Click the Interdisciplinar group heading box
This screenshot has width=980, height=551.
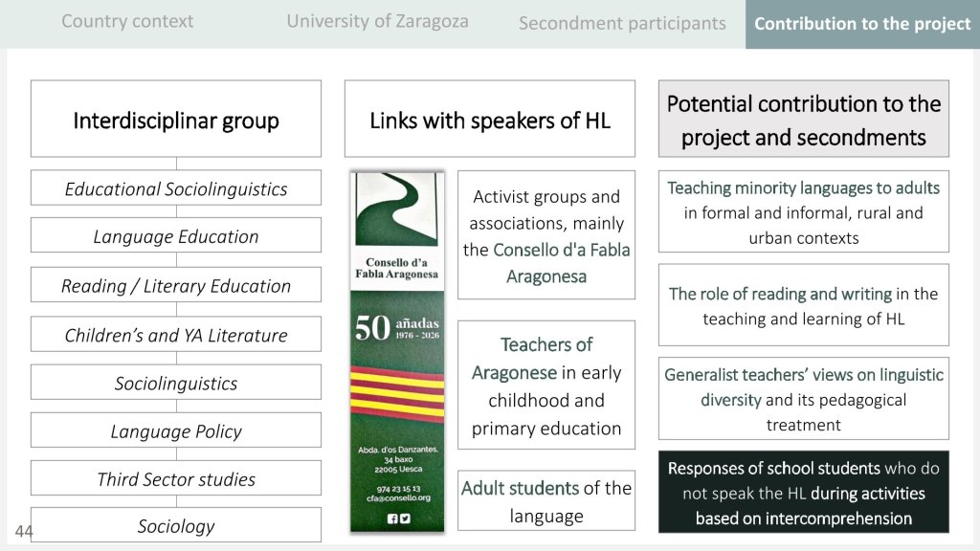[176, 120]
